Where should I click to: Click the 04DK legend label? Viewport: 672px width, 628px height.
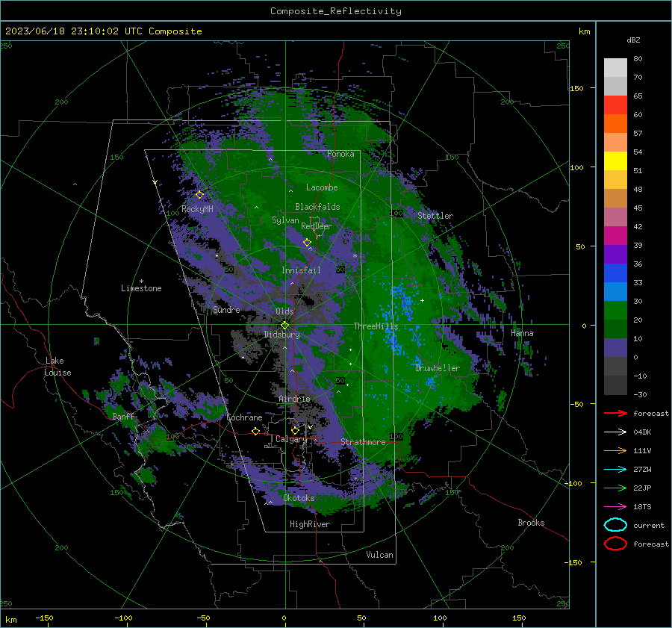[642, 432]
